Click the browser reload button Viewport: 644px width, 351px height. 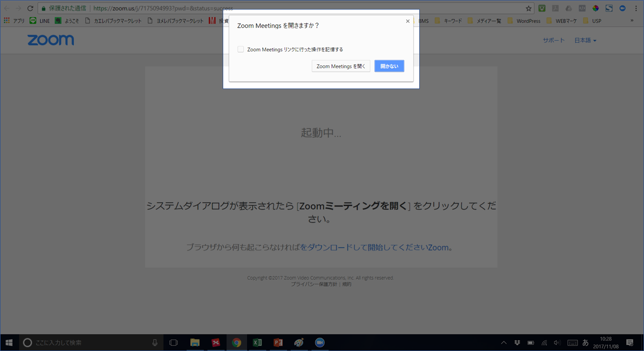(x=30, y=8)
